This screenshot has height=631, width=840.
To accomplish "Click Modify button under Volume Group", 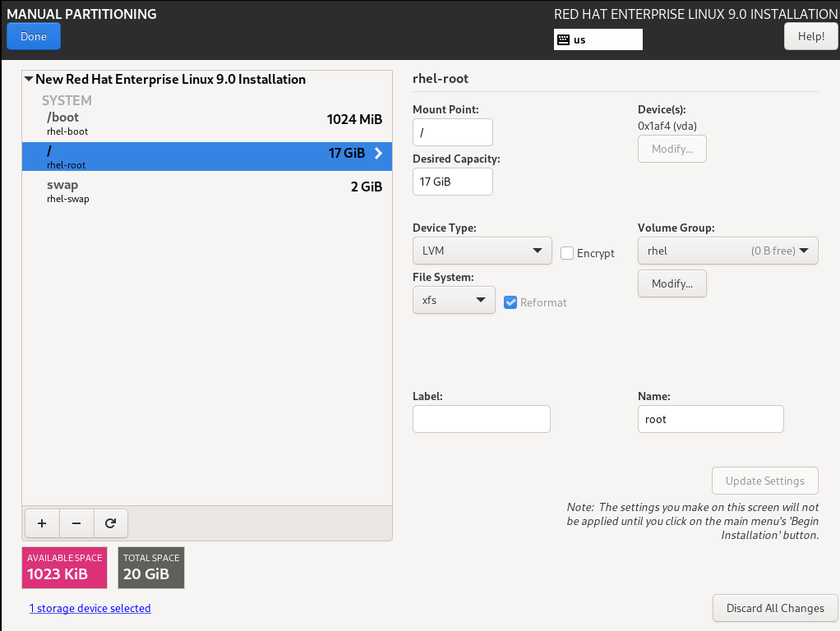I will pos(672,283).
